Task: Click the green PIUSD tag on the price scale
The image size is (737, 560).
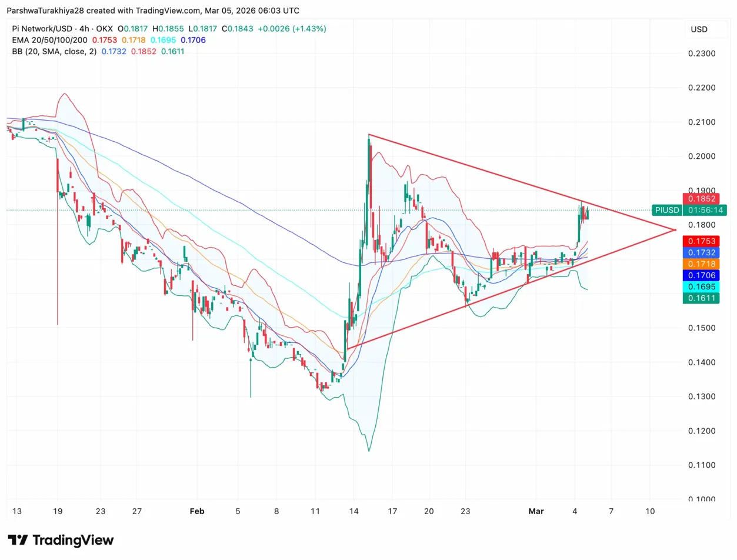Action: pos(666,210)
